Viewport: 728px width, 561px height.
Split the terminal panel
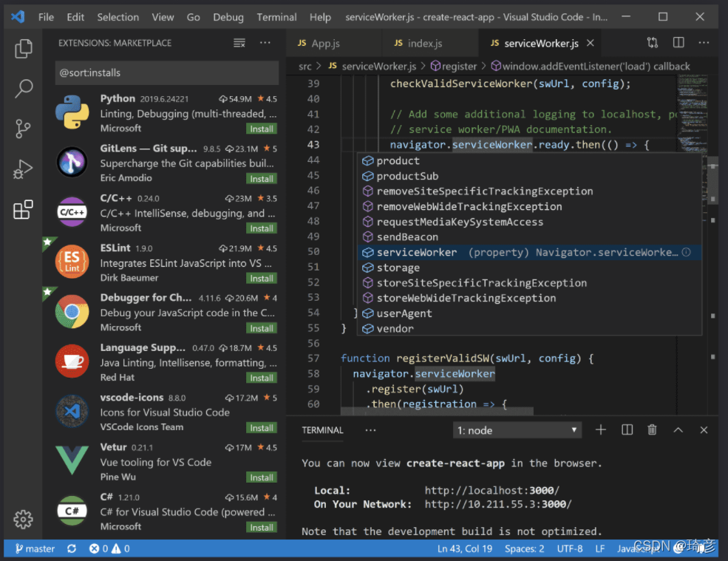point(627,429)
